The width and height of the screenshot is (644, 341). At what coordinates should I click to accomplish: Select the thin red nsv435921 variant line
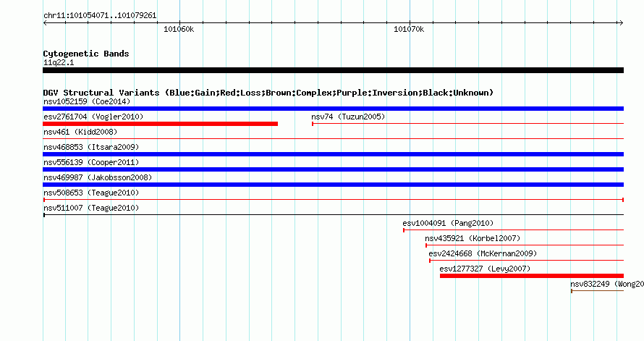point(525,245)
